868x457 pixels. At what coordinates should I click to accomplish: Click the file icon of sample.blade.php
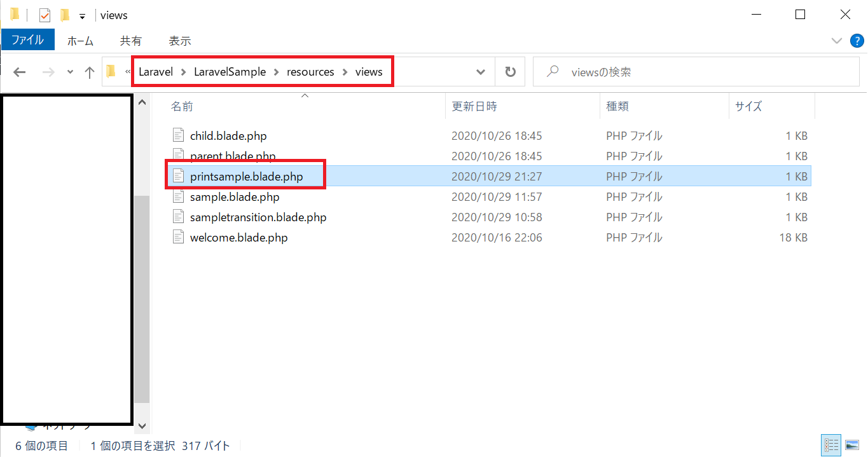[x=178, y=196]
